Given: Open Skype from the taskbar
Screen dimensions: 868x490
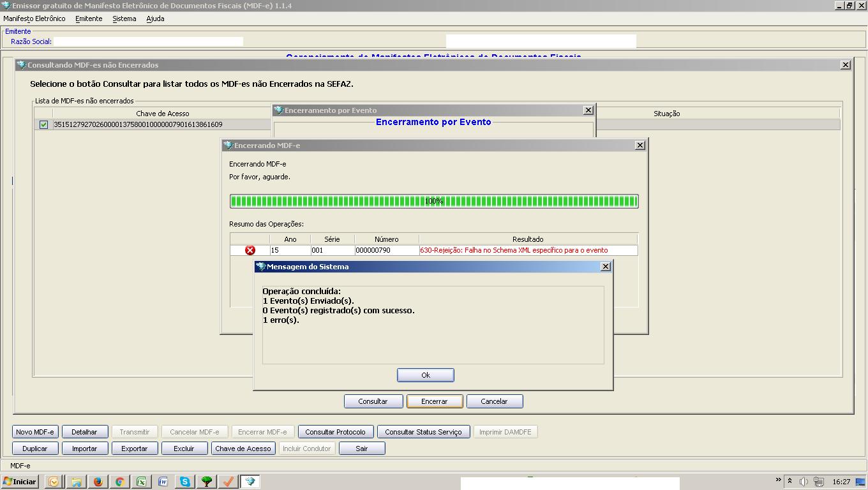Looking at the screenshot, I should tap(184, 482).
